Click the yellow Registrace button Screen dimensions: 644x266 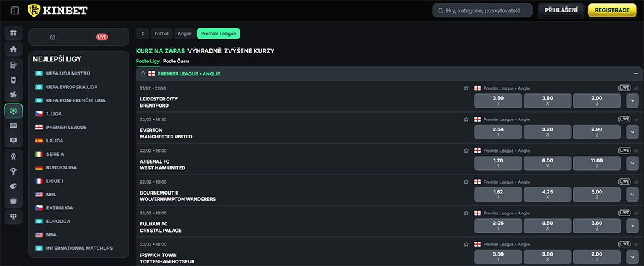pos(612,10)
